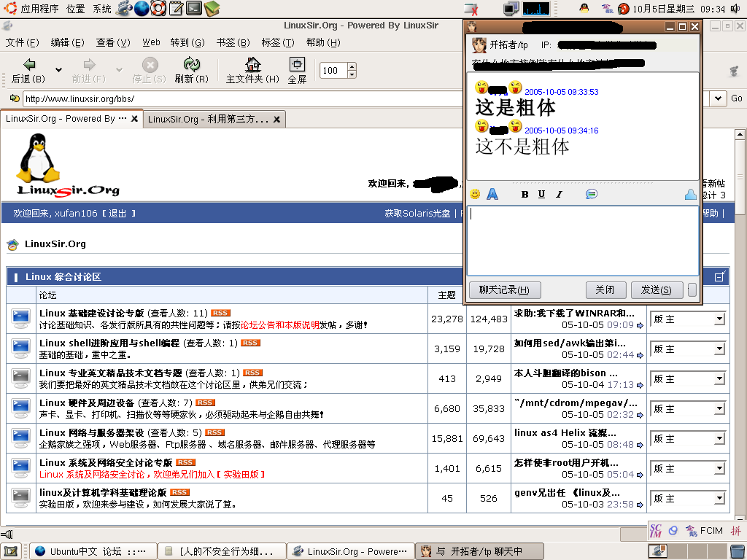Open the back history dropdown arrow
This screenshot has height=560, width=747.
point(58,70)
